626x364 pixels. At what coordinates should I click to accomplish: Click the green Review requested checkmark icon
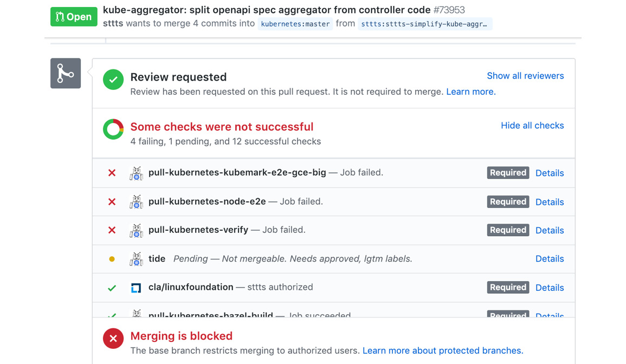(113, 80)
